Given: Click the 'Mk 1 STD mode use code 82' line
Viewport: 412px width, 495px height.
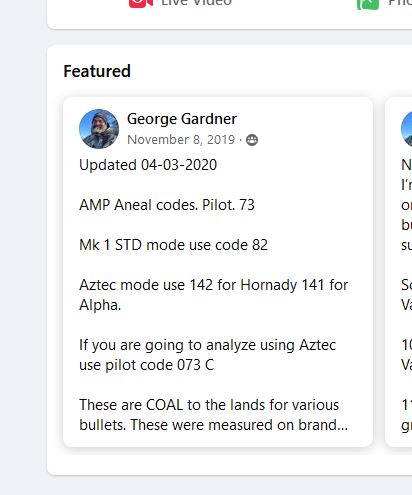Looking at the screenshot, I should tap(173, 245).
